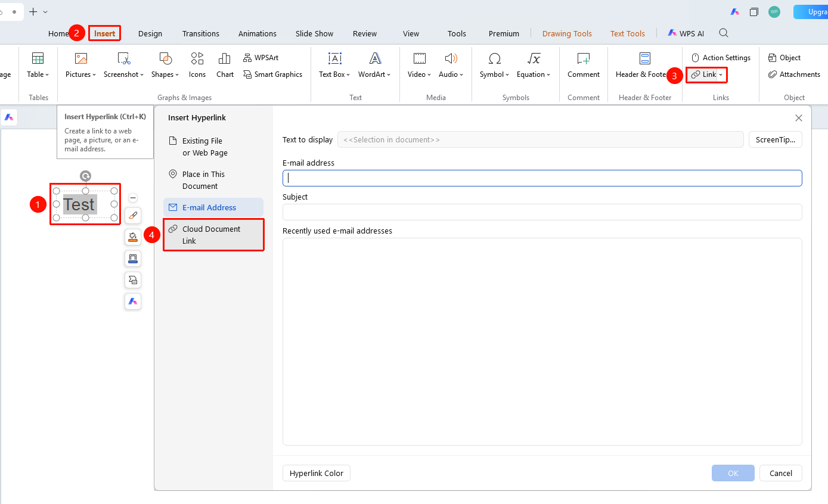Screen dimensions: 828x504
Task: Insert a Chart from the ribbon
Action: [225, 65]
